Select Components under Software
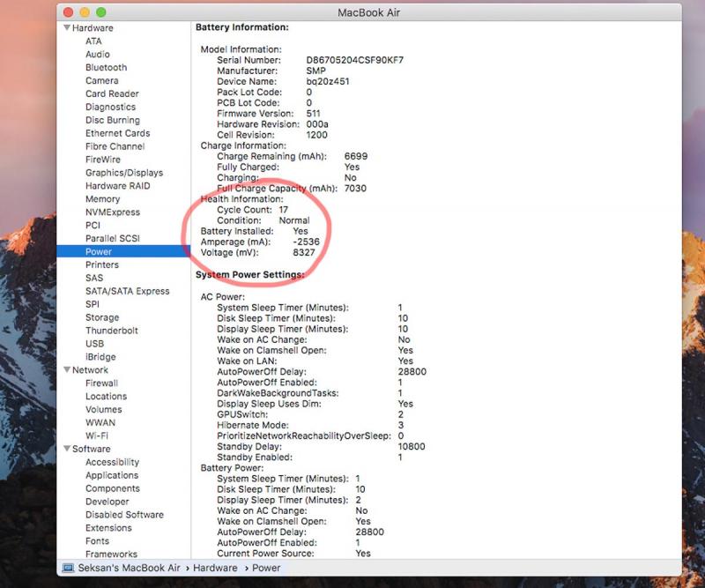The height and width of the screenshot is (588, 705). (x=113, y=488)
